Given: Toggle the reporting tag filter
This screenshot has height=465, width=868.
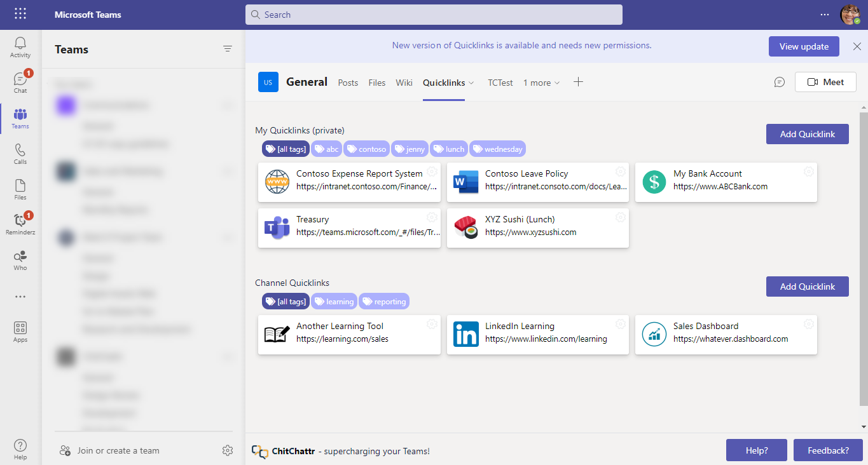Looking at the screenshot, I should [x=383, y=301].
